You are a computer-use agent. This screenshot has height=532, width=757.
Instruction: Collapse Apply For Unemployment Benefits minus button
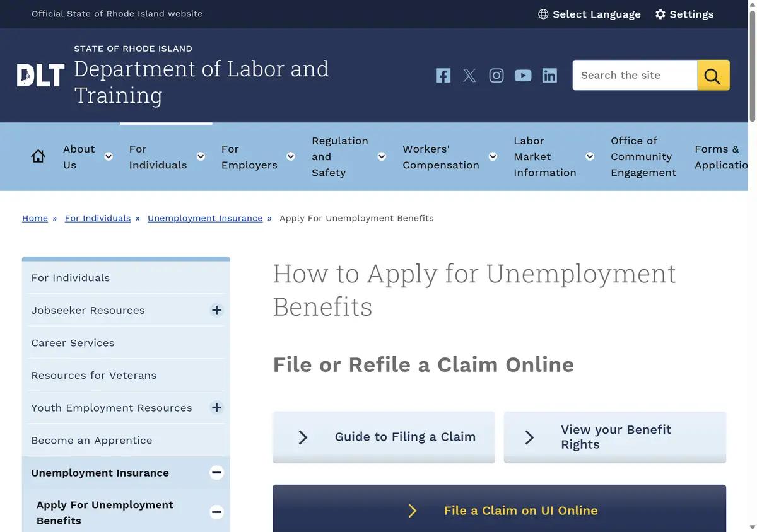tap(216, 512)
